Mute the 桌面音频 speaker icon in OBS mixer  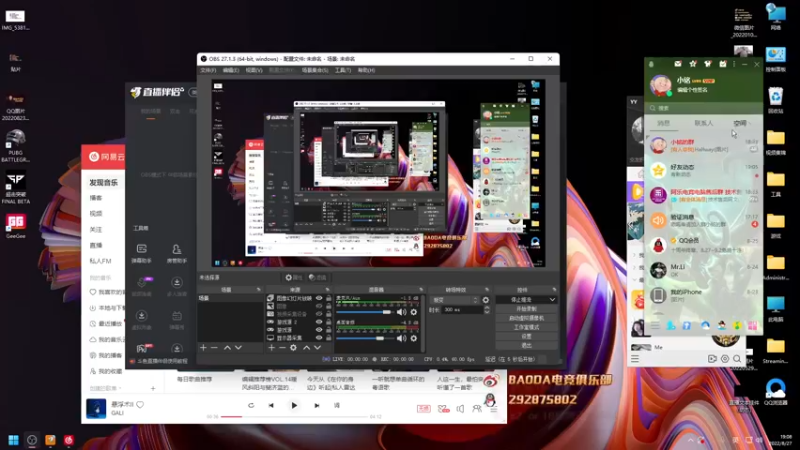pos(402,338)
